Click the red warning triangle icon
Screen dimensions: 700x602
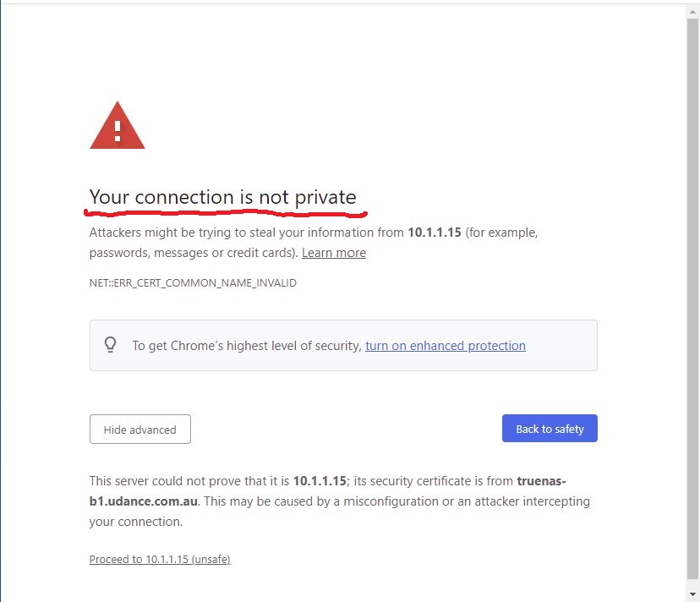117,125
